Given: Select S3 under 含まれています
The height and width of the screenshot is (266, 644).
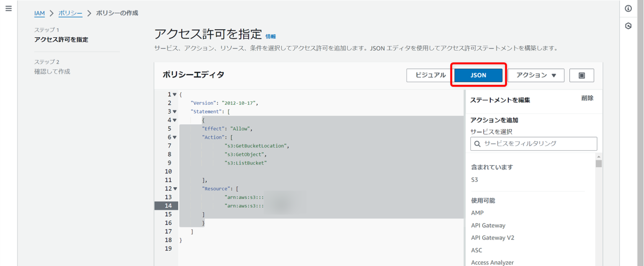Looking at the screenshot, I should 474,179.
